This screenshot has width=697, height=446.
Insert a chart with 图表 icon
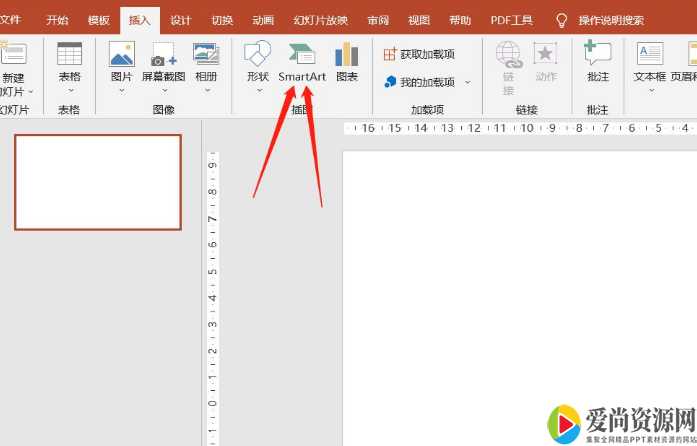[x=347, y=61]
